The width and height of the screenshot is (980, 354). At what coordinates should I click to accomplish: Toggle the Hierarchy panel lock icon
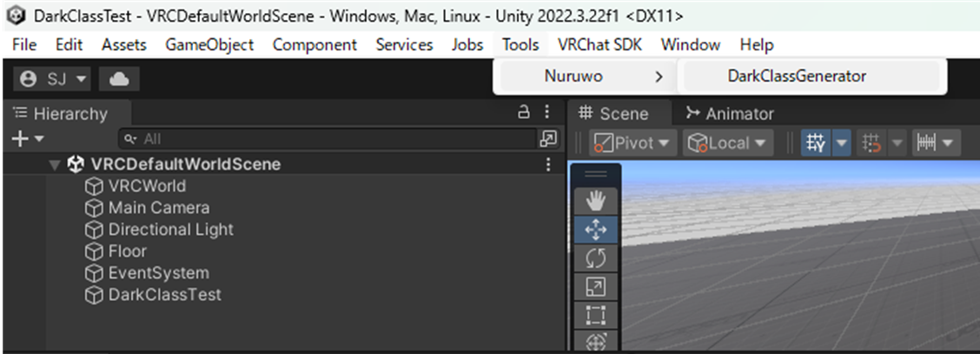coord(524,112)
